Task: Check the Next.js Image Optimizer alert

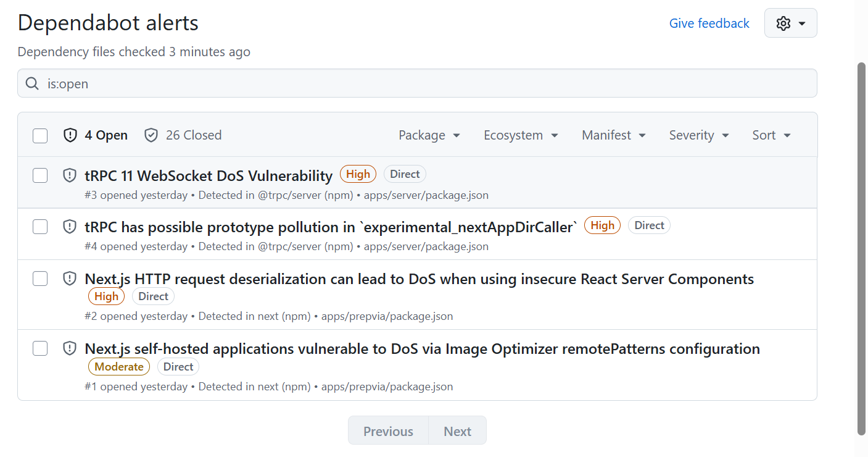Action: click(x=40, y=348)
